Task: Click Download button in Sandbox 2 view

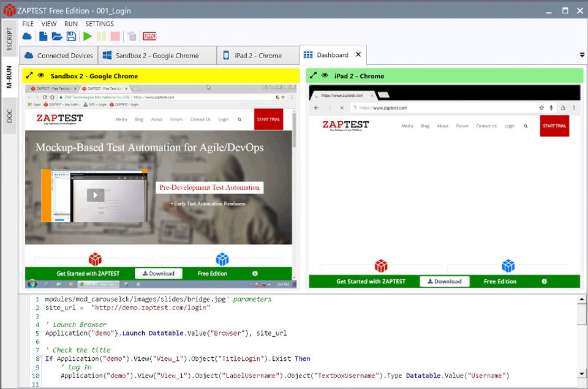Action: coord(158,273)
